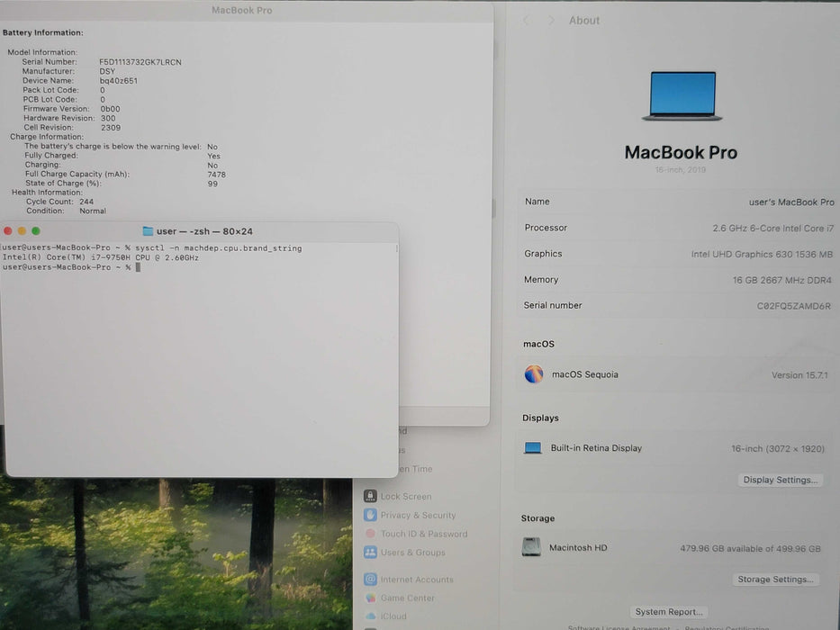Open System Report button
This screenshot has width=840, height=630.
(669, 611)
